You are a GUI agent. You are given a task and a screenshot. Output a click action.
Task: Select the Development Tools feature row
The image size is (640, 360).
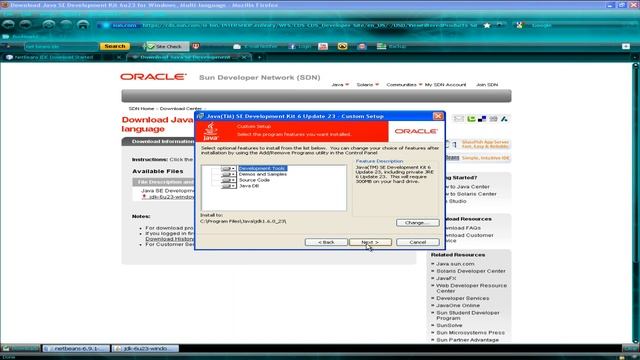pos(262,168)
